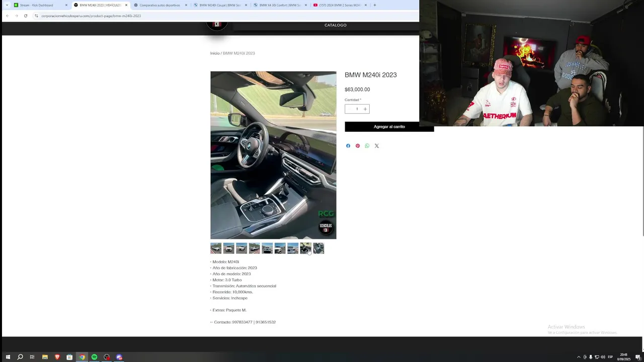Switch to 2024 BMW 2 Series YouTube tab

pyautogui.click(x=340, y=5)
